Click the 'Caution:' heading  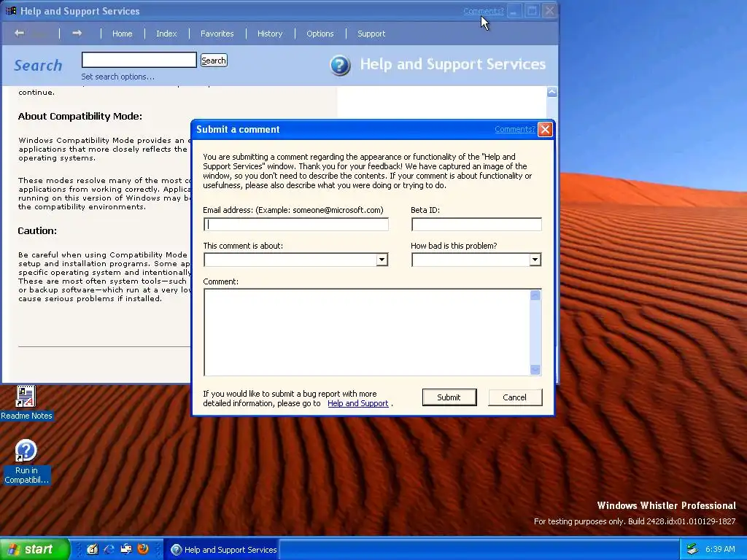click(37, 230)
